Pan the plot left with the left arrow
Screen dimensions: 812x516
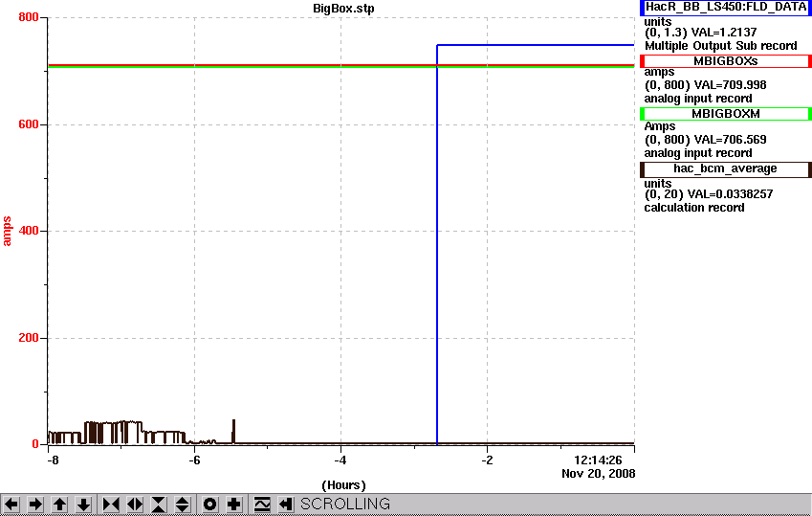point(11,505)
